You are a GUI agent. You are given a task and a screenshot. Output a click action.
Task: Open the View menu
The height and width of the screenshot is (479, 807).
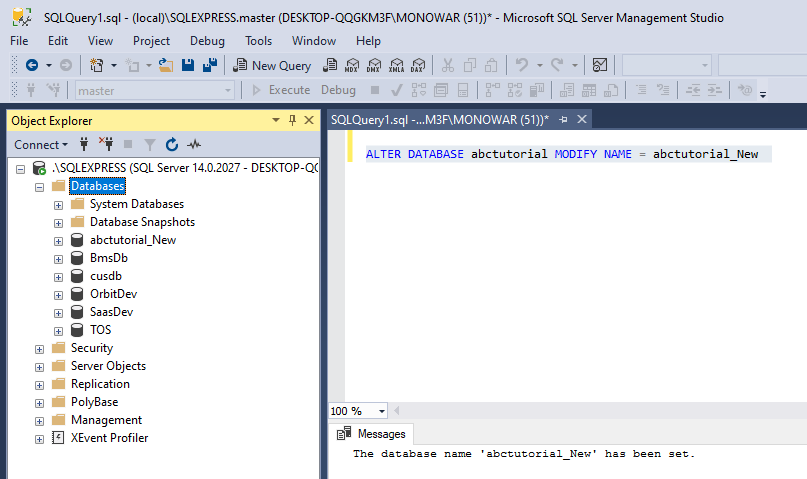pos(100,41)
